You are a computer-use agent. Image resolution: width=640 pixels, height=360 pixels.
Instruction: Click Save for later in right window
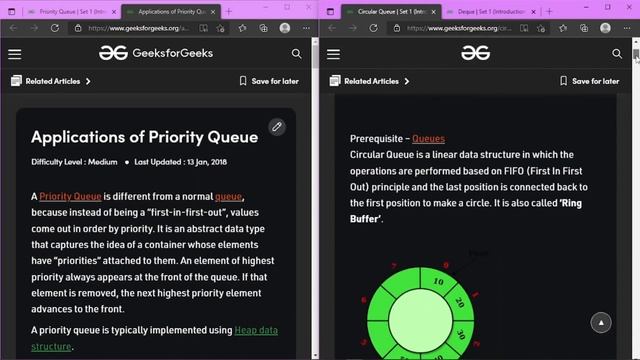[x=595, y=81]
